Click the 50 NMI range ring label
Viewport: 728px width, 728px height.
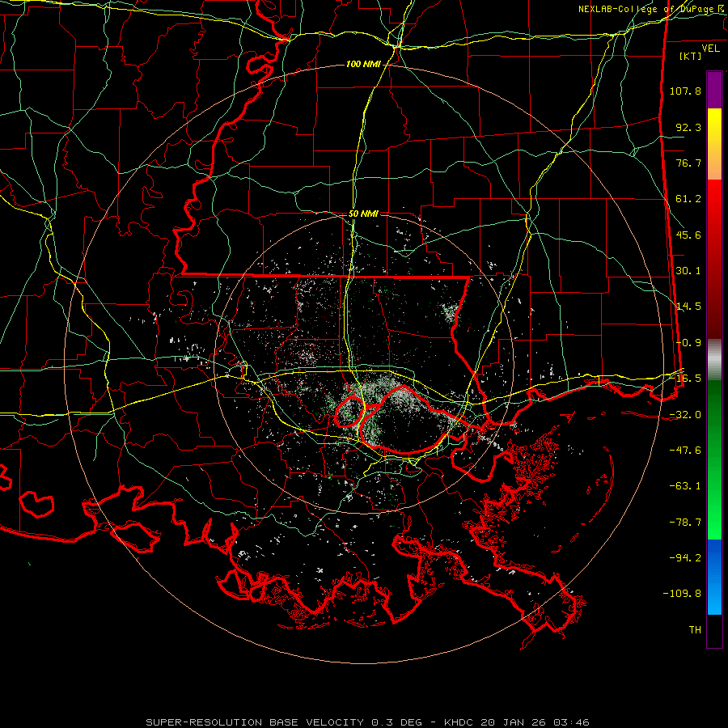pyautogui.click(x=363, y=214)
